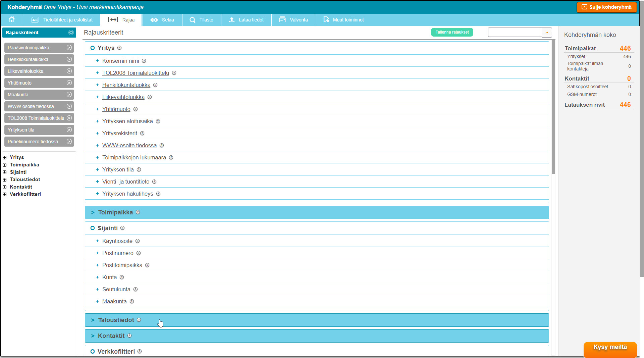Image resolution: width=644 pixels, height=358 pixels.
Task: Expand the Taloustiedot blue section bar
Action: click(317, 320)
